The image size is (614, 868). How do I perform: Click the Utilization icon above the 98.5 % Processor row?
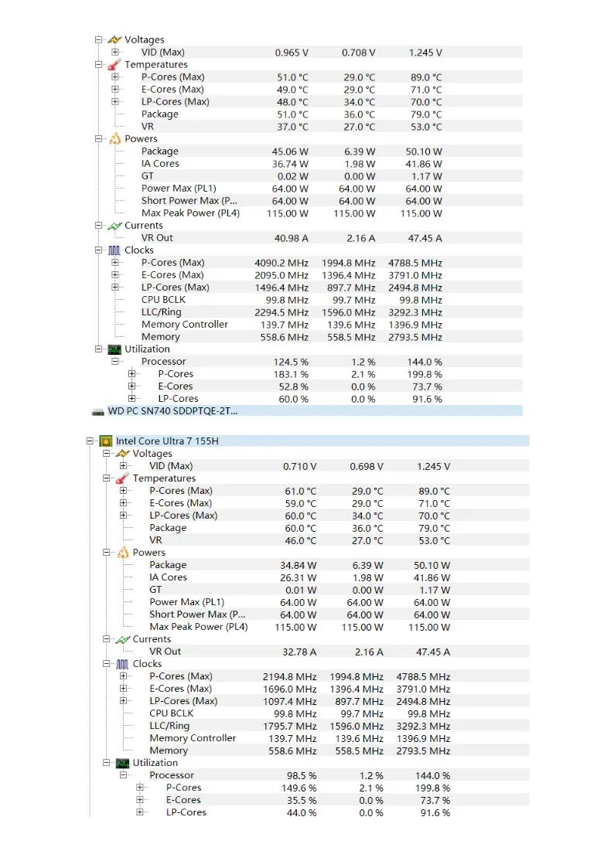tap(122, 764)
